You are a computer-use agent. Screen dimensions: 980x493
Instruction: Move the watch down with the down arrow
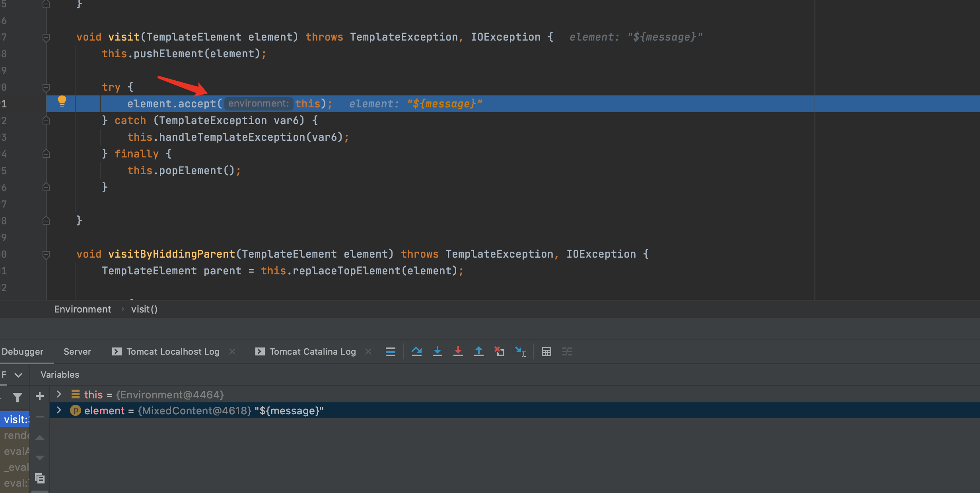click(x=40, y=458)
